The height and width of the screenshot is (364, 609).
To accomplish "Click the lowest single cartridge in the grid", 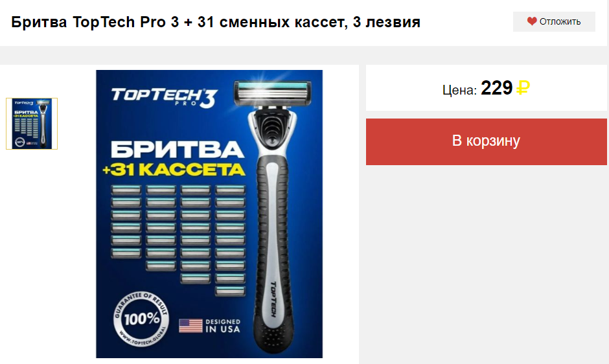I will click(230, 291).
